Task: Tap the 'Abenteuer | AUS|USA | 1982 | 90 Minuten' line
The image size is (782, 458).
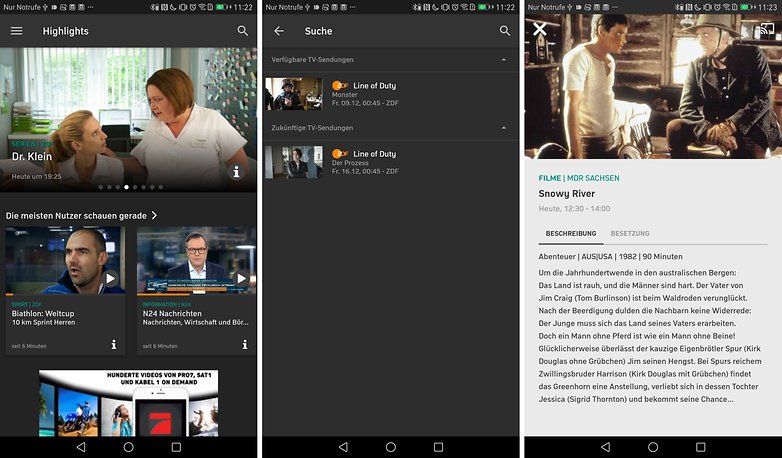Action: click(x=610, y=256)
